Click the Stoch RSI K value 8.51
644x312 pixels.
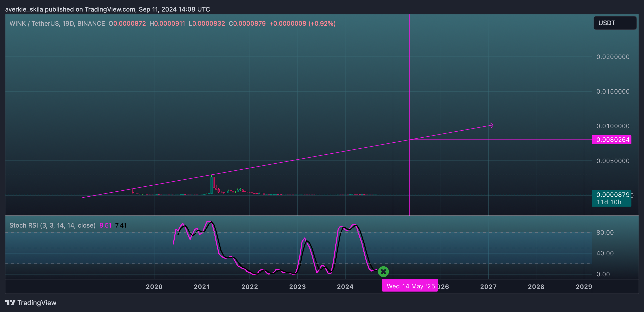(x=106, y=225)
